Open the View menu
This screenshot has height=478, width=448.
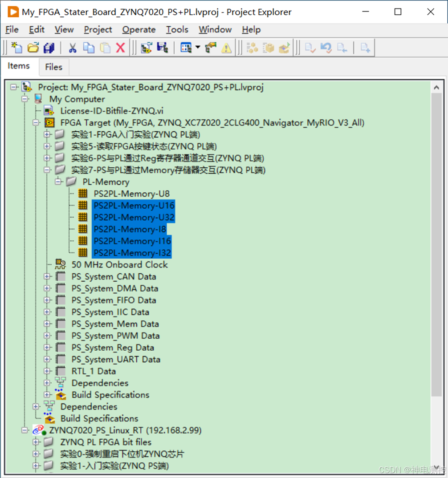point(64,29)
